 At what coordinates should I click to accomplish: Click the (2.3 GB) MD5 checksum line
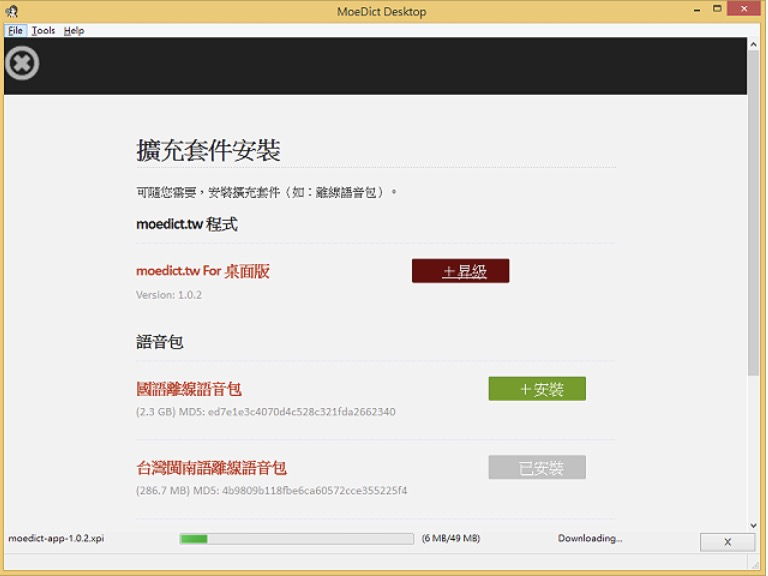(265, 412)
